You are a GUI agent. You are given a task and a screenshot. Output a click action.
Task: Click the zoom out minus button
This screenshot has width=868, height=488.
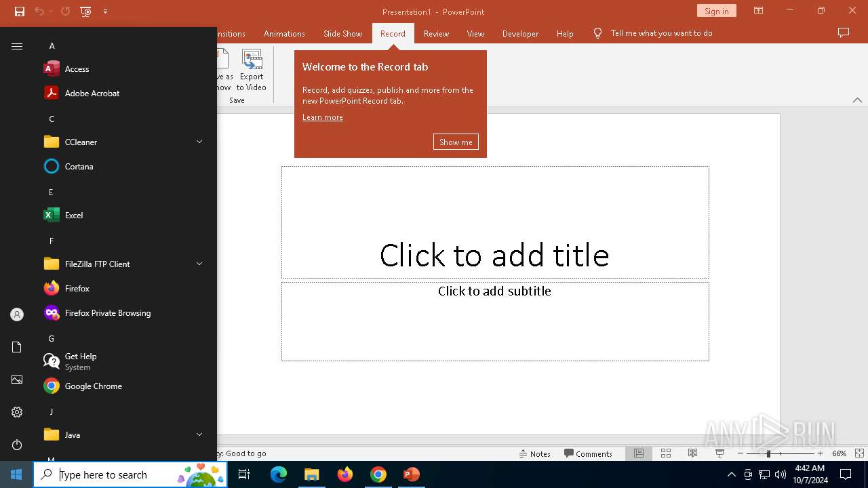coord(741,453)
